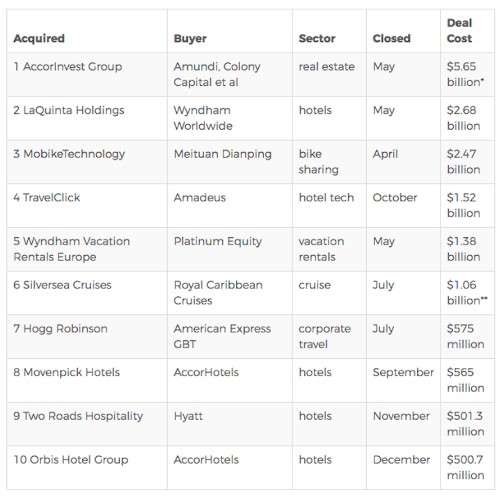Select the TravelClick row entry
This screenshot has width=499, height=500.
coord(47,198)
